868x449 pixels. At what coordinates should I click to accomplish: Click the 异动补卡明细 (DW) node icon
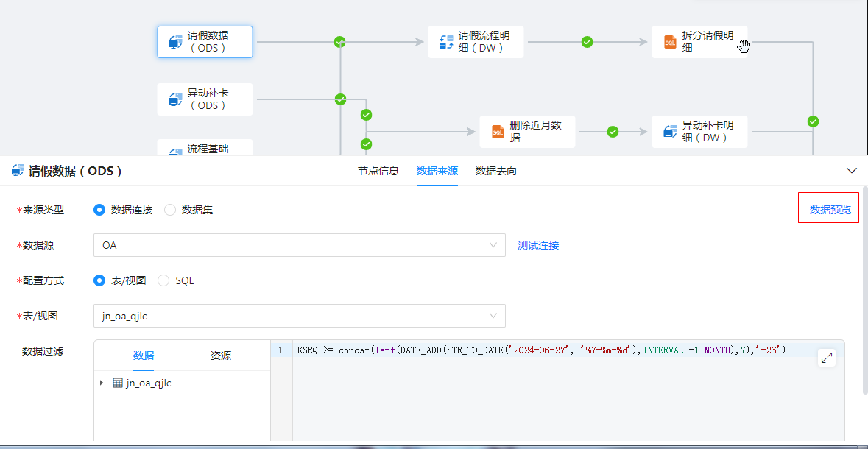(670, 132)
